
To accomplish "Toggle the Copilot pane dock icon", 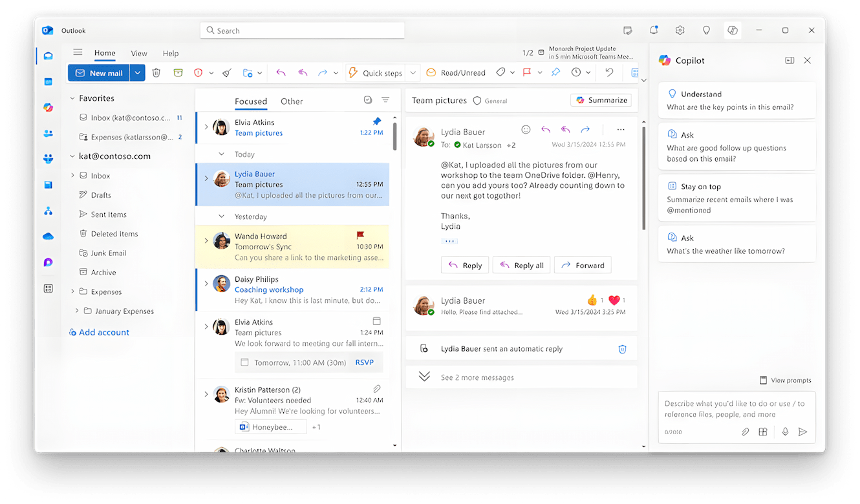I will click(x=790, y=60).
